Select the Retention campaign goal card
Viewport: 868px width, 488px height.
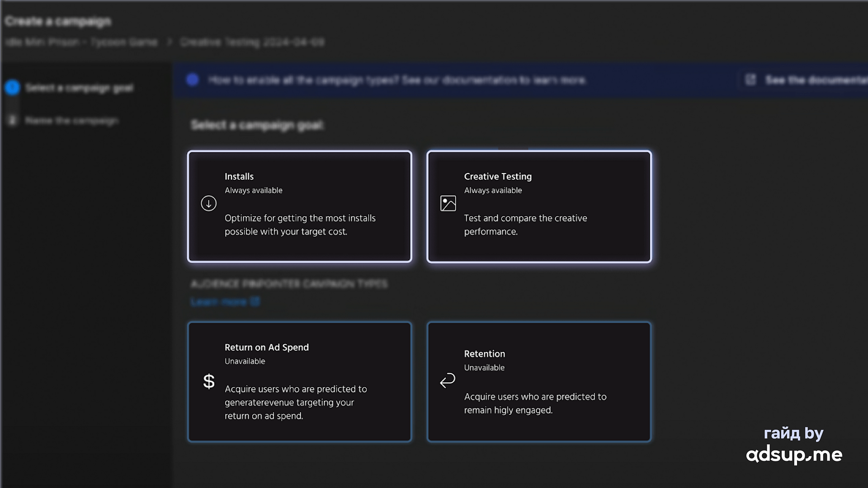539,381
